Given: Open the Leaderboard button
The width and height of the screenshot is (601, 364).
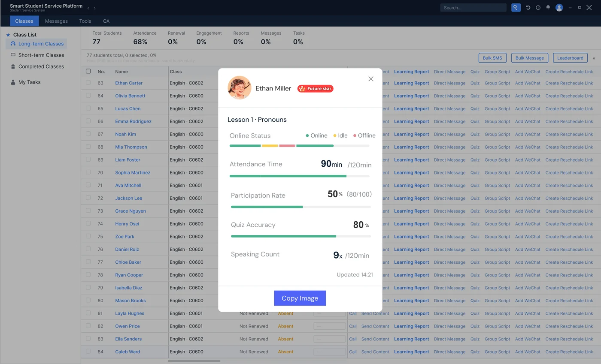Looking at the screenshot, I should tap(570, 58).
